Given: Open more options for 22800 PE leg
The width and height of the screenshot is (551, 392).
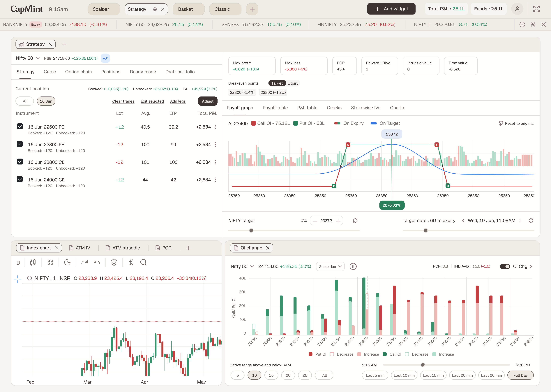Looking at the screenshot, I should point(215,145).
